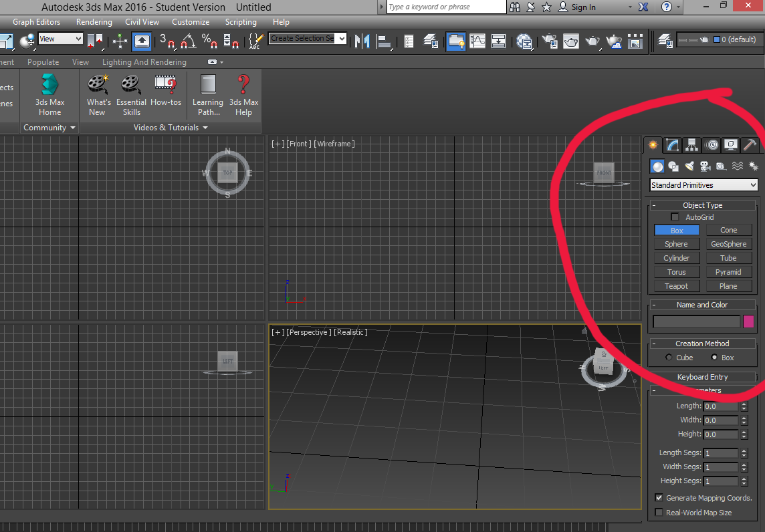Screen dimensions: 765x532
Task: Expand the Videos & Tutorials dropdown
Action: [171, 127]
